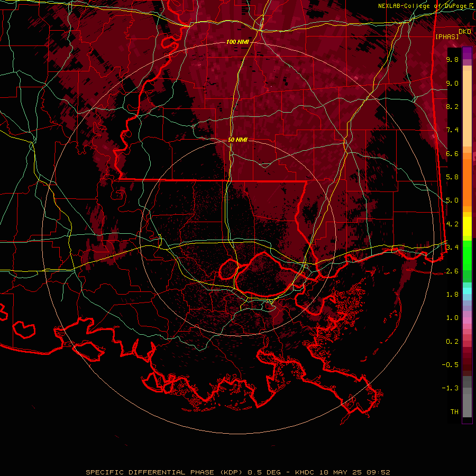Screen dimensions: 476x476
Task: Click the "-0.5" value on the color scale
Action: 450,365
